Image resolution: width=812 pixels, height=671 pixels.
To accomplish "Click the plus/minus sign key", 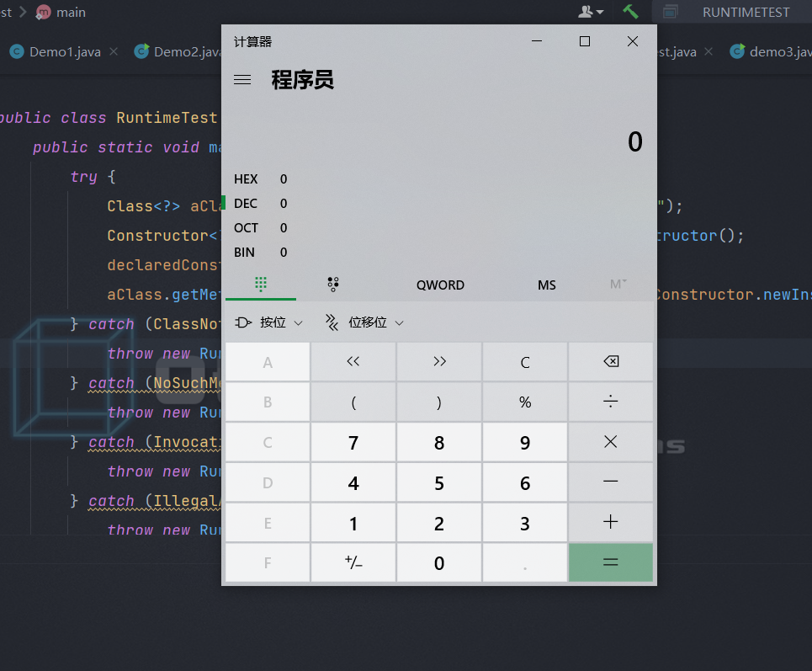I will (x=353, y=562).
